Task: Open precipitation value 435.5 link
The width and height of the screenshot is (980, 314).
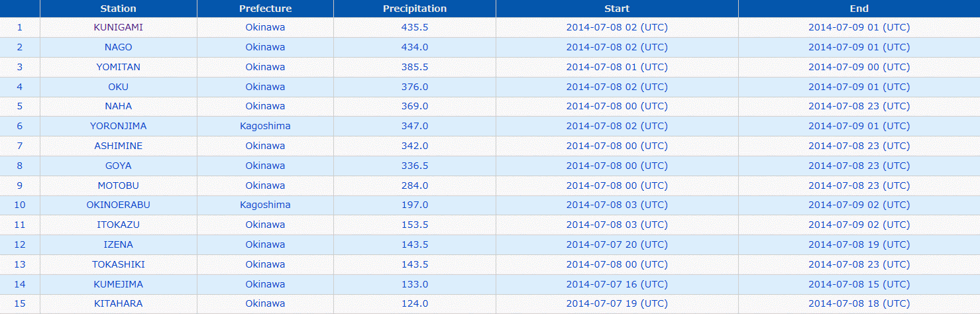Action: pyautogui.click(x=415, y=27)
